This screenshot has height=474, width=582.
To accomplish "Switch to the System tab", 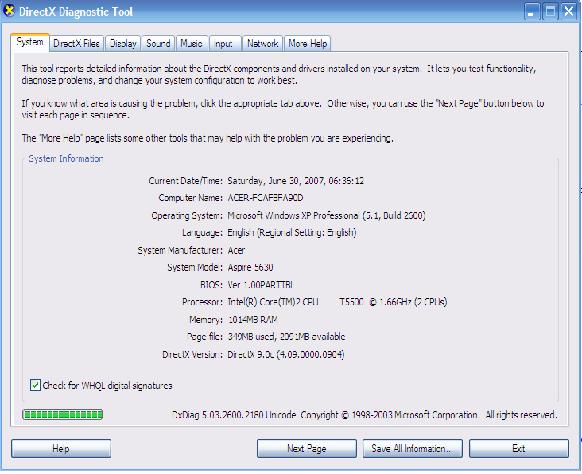I will (x=30, y=42).
